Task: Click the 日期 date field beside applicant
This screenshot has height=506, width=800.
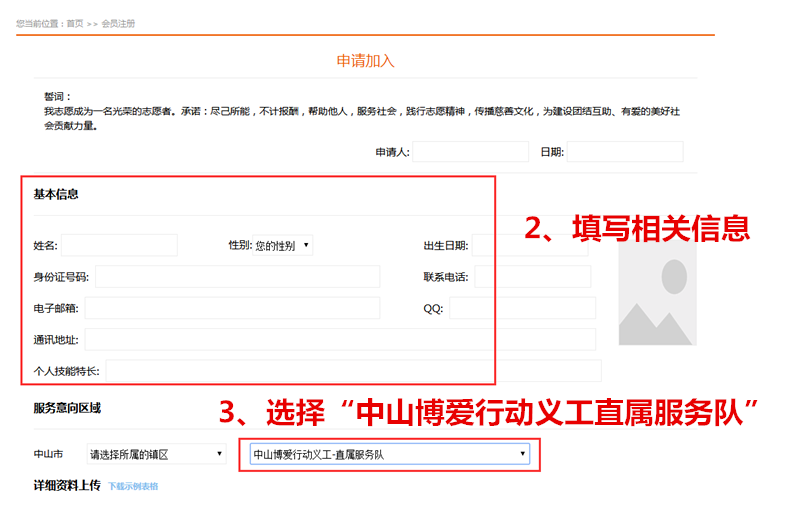Action: (x=625, y=152)
